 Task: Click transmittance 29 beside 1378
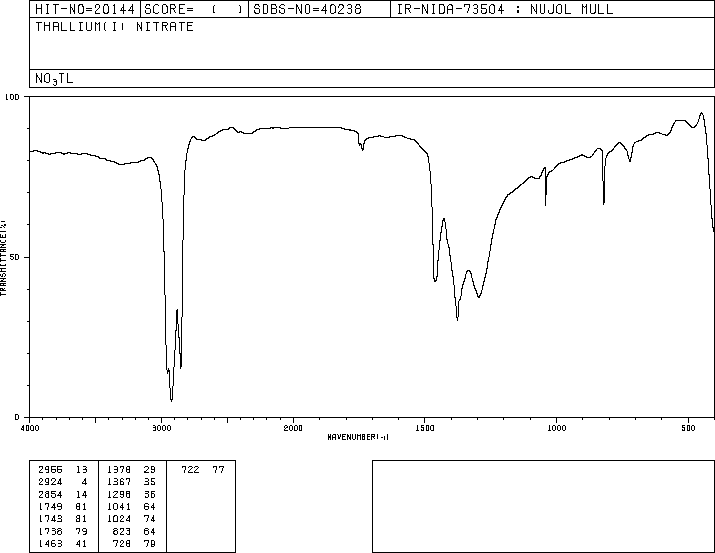(150, 470)
